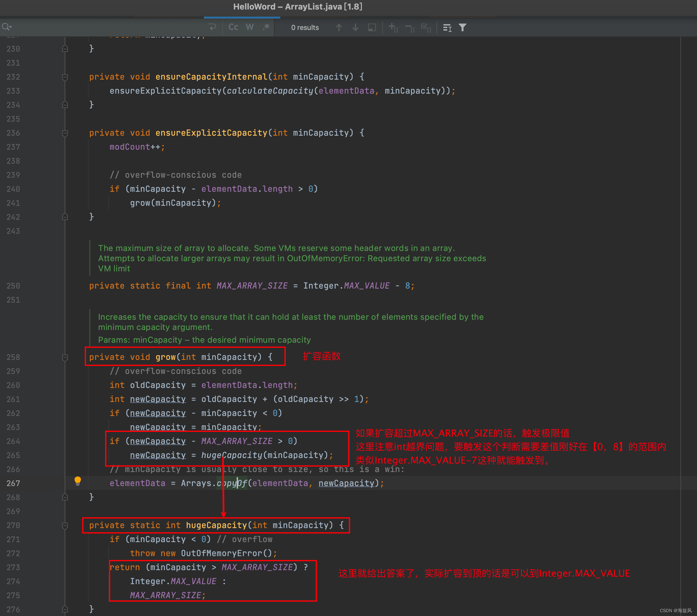The height and width of the screenshot is (616, 697).
Task: Click grow(minCapacity) call on line 241
Action: pyautogui.click(x=175, y=203)
